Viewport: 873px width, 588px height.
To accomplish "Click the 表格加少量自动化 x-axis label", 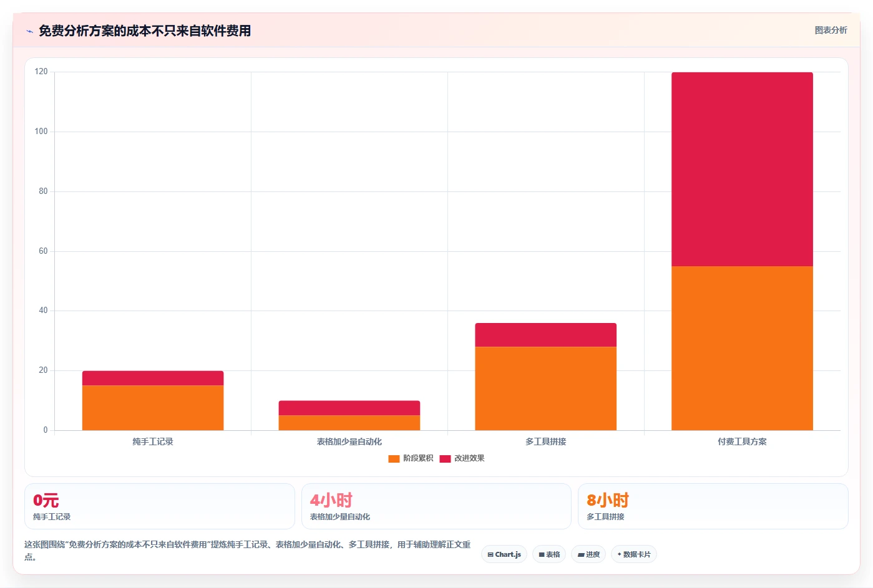I will pos(349,441).
